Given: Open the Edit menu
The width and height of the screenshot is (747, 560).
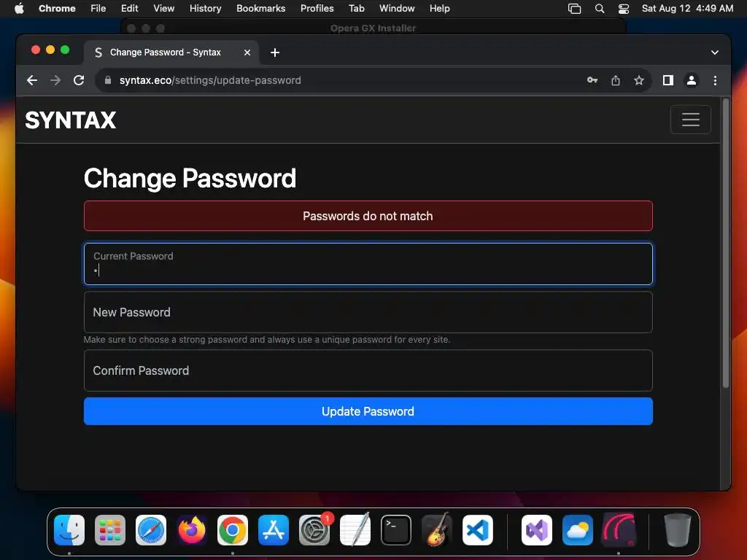Looking at the screenshot, I should coord(129,9).
